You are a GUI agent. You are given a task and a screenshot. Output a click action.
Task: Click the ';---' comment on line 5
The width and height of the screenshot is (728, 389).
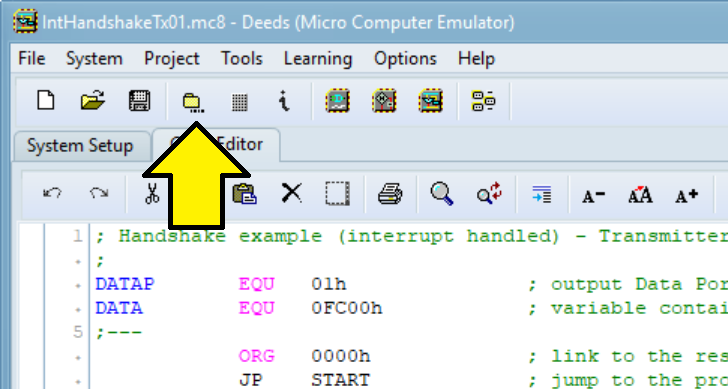pos(119,332)
